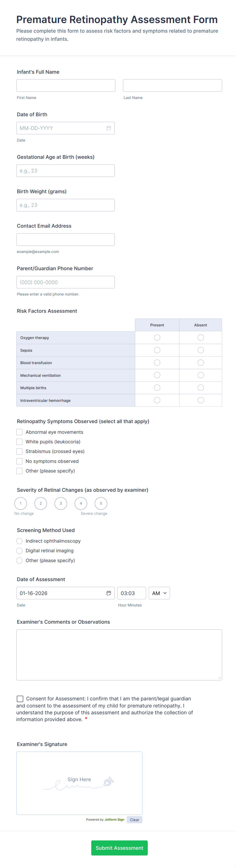
Task: Select Indirect ophthalmoscopy screening method
Action: pyautogui.click(x=19, y=541)
